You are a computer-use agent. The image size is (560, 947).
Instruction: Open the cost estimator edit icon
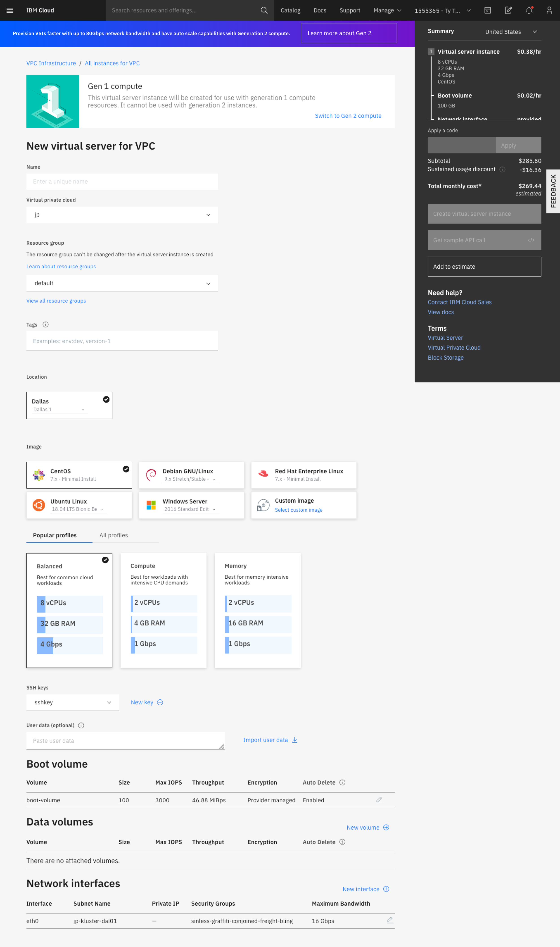coord(508,10)
